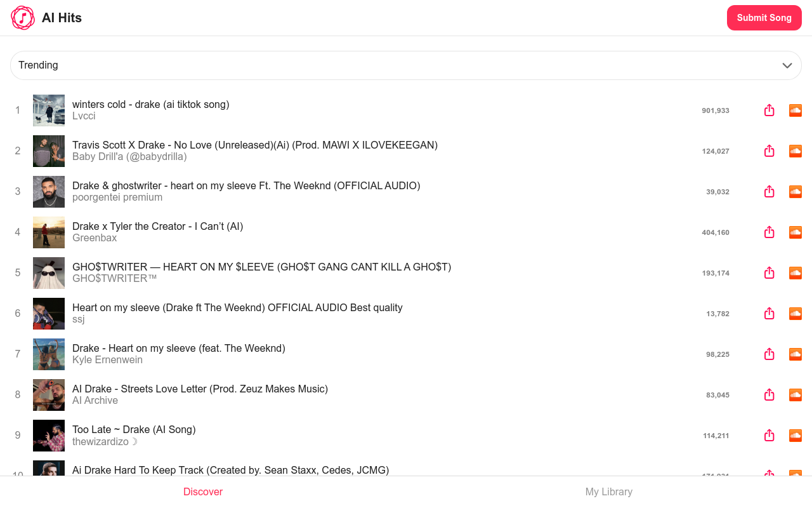
Task: Select 'GHO$TWRITER — HEART ON MY $LEEVE' title
Action: [262, 267]
